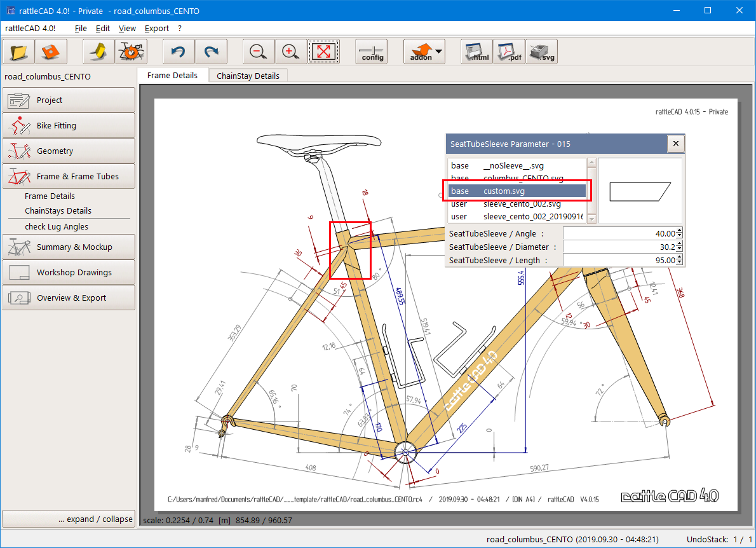Open the ? help menu
The height and width of the screenshot is (548, 756).
(x=180, y=29)
